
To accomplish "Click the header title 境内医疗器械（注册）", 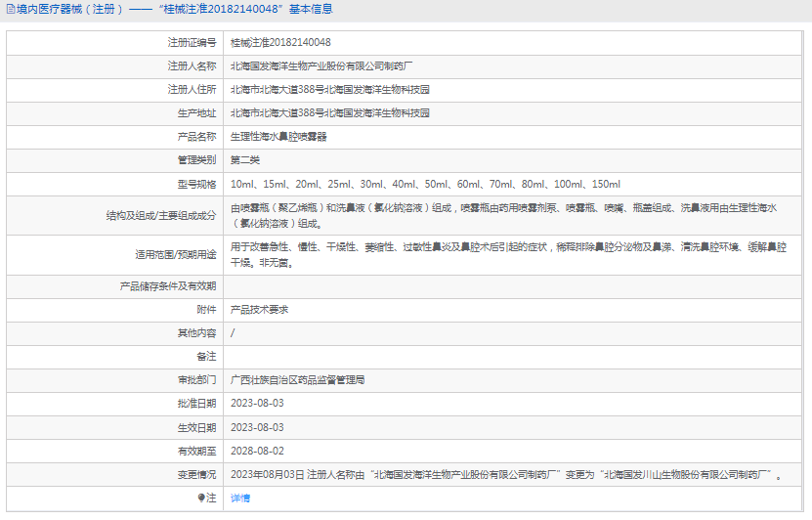I will coord(70,10).
